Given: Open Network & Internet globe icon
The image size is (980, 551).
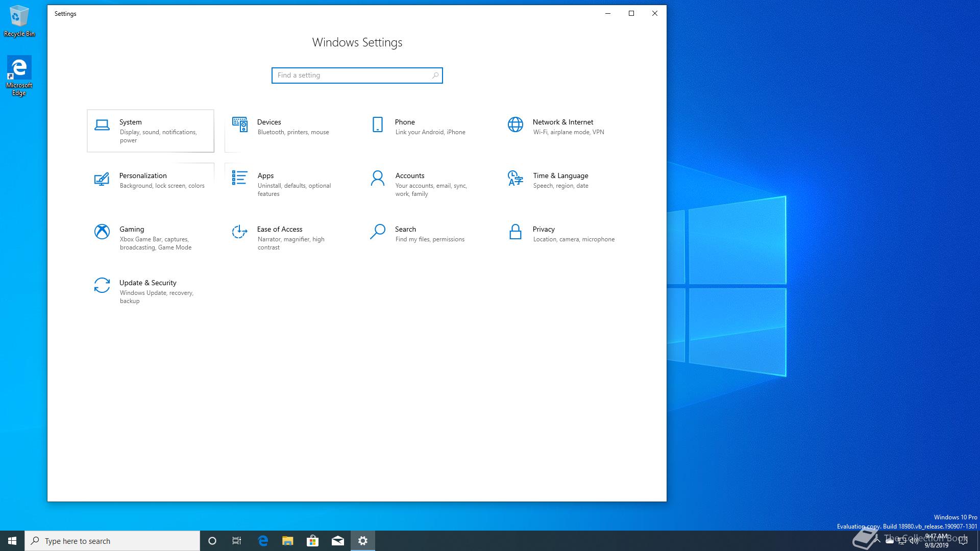Looking at the screenshot, I should [516, 124].
